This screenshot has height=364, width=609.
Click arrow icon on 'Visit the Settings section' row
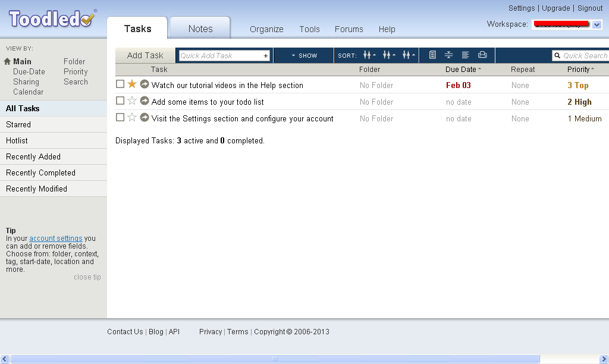pyautogui.click(x=145, y=117)
